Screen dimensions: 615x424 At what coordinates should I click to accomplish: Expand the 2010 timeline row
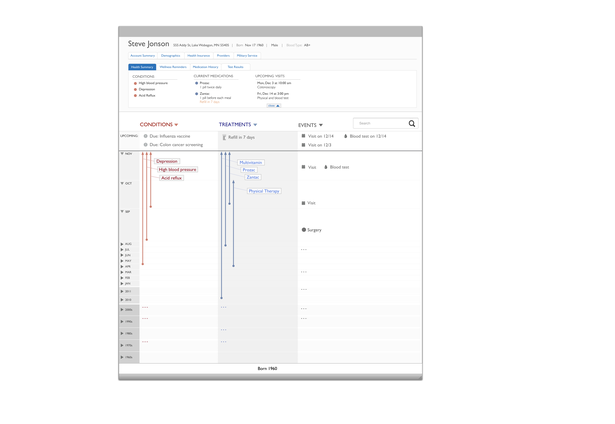click(x=122, y=300)
